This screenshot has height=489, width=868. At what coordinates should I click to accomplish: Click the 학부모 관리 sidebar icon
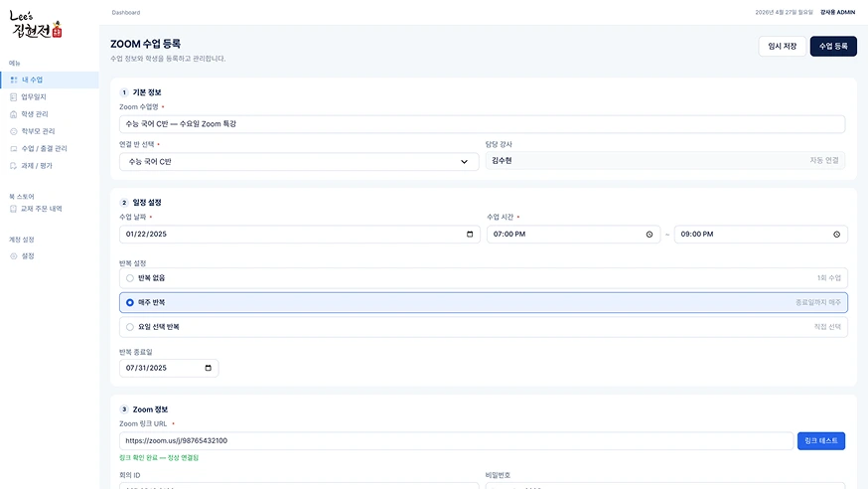click(13, 131)
